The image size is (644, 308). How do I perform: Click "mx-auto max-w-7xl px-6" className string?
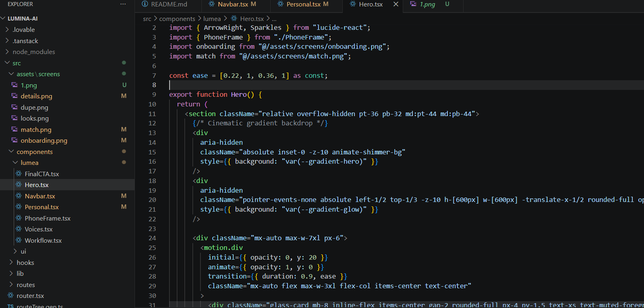(x=299, y=238)
